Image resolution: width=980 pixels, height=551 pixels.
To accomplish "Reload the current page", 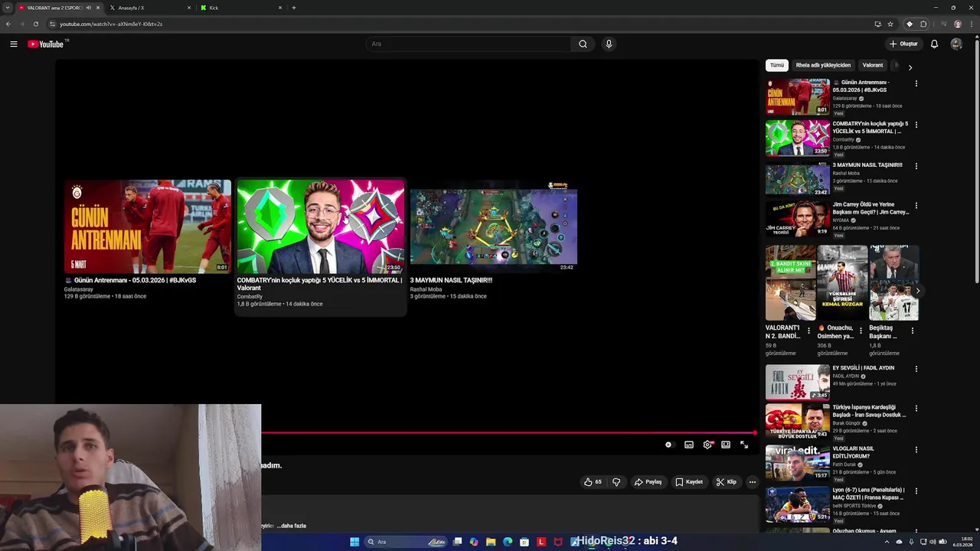I will click(35, 24).
